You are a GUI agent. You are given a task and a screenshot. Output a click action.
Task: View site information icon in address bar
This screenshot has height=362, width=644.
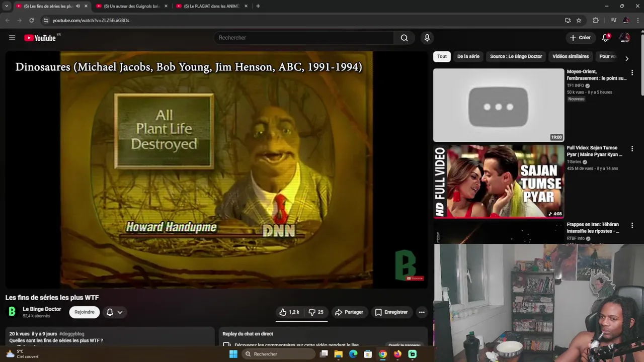[46, 20]
